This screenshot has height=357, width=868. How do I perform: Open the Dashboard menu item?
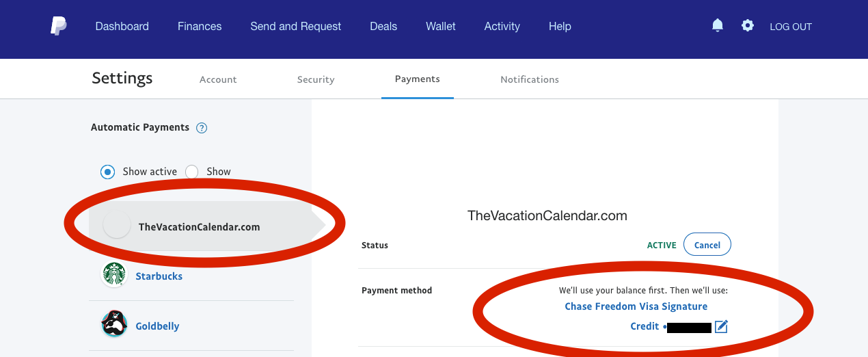click(122, 27)
